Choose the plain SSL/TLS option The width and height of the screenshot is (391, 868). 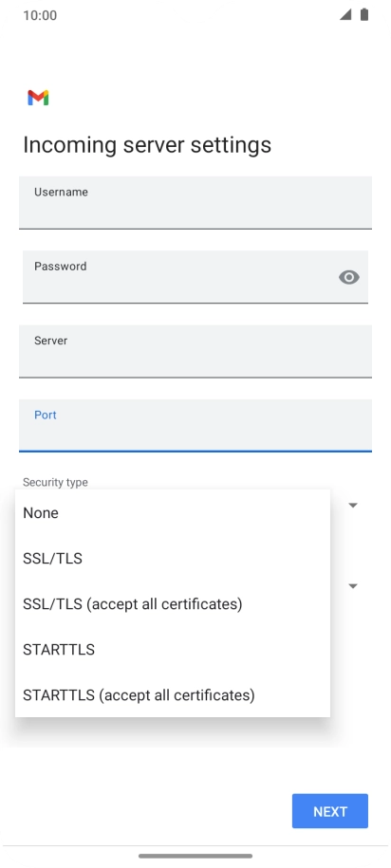(172, 558)
